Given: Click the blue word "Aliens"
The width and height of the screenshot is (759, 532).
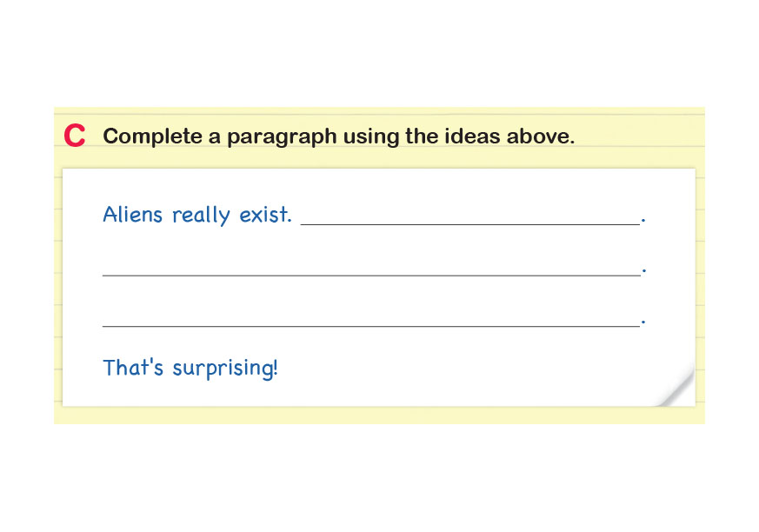Looking at the screenshot, I should [133, 214].
